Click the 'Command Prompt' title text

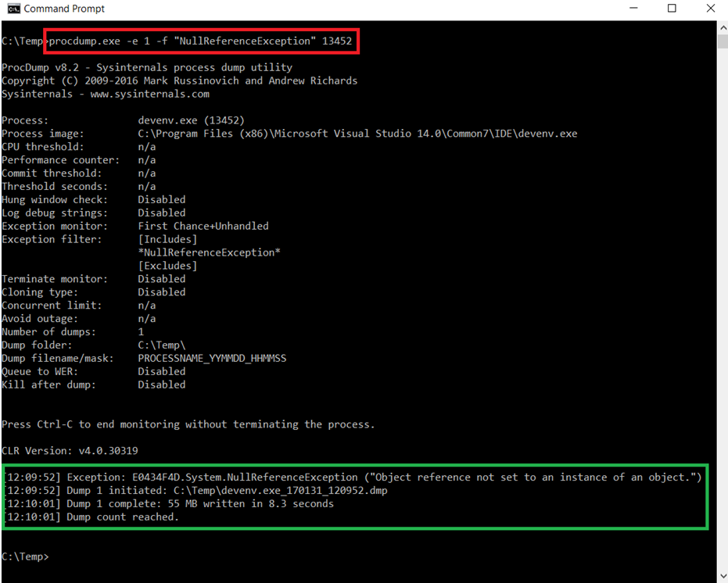click(x=64, y=9)
